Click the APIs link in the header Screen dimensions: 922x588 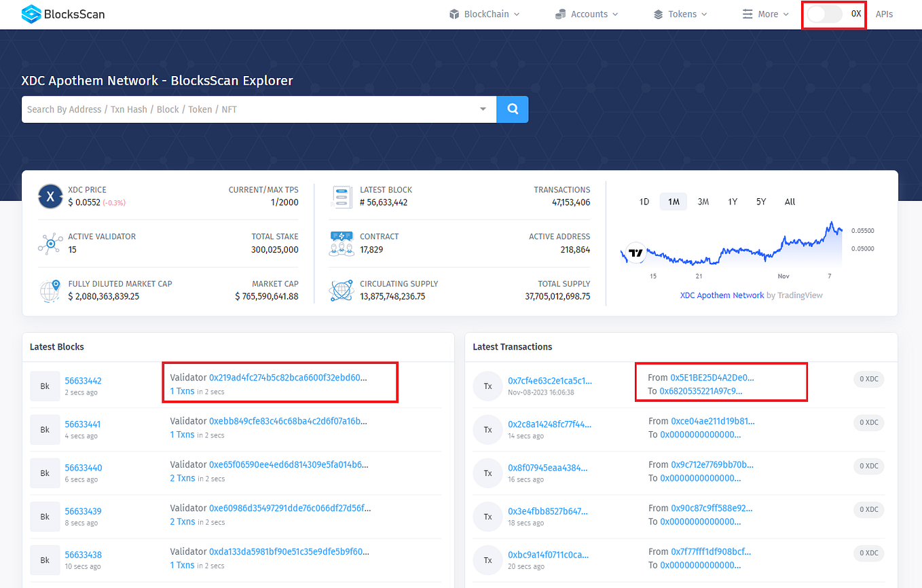pyautogui.click(x=884, y=14)
